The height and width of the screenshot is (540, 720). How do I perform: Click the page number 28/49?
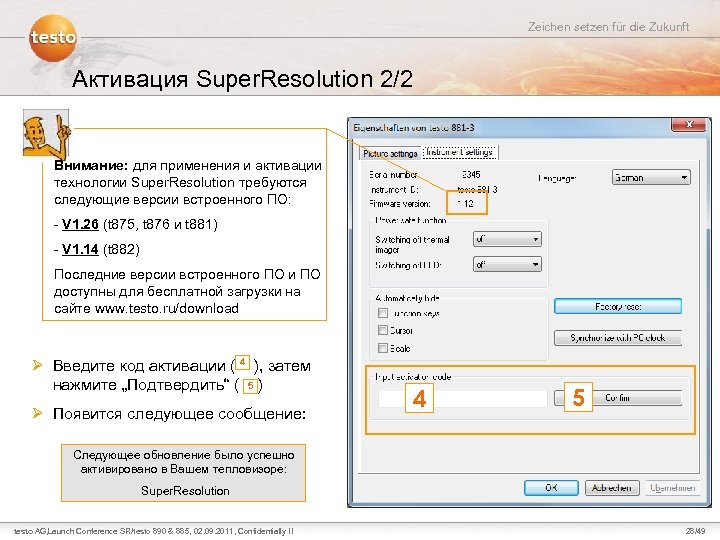[695, 531]
